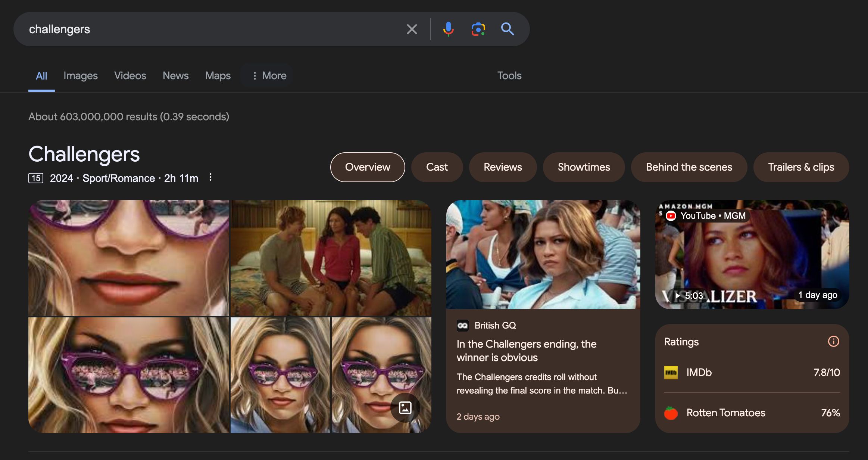Open Google Lens image search icon
868x460 pixels.
(478, 29)
